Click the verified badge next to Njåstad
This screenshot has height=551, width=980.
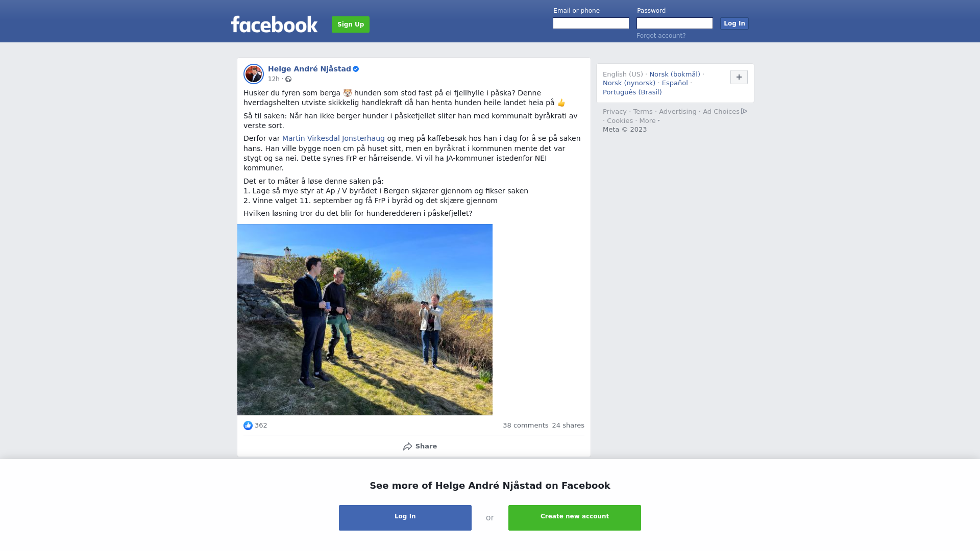(356, 69)
